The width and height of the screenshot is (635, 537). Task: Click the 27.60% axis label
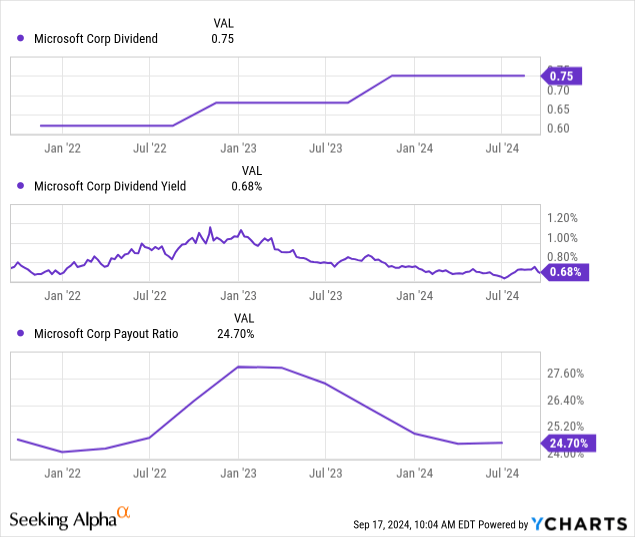pyautogui.click(x=567, y=373)
